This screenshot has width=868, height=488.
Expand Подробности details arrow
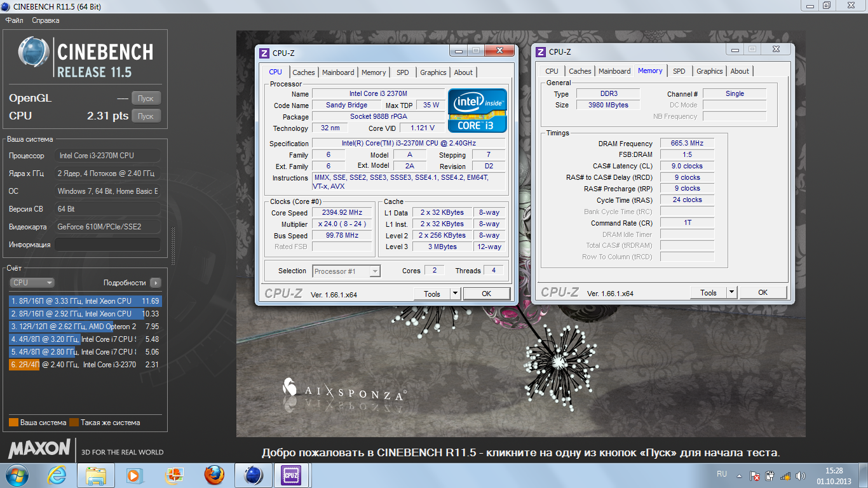click(x=156, y=283)
